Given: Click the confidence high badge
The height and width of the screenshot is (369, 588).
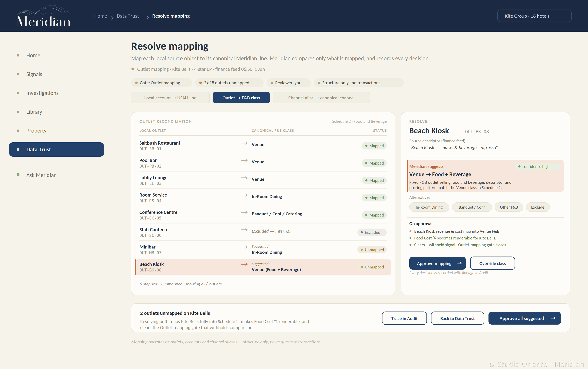Looking at the screenshot, I should [537, 166].
